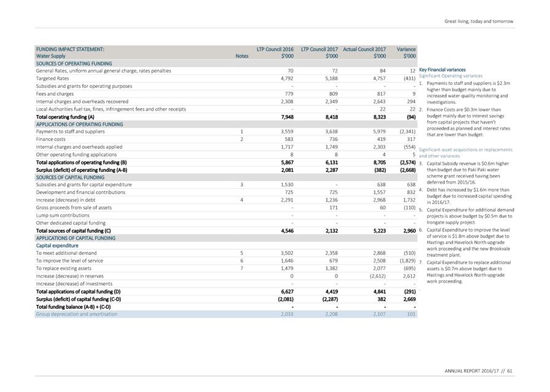This screenshot has height=392, width=550.
Task: Click the 'LTP Council 2017' column header
Action: coord(319,49)
